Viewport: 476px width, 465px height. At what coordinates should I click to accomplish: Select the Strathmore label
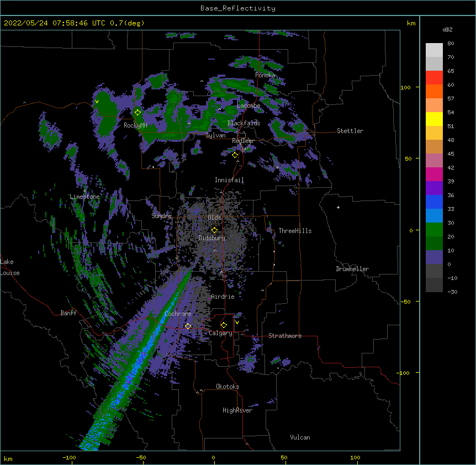point(285,336)
